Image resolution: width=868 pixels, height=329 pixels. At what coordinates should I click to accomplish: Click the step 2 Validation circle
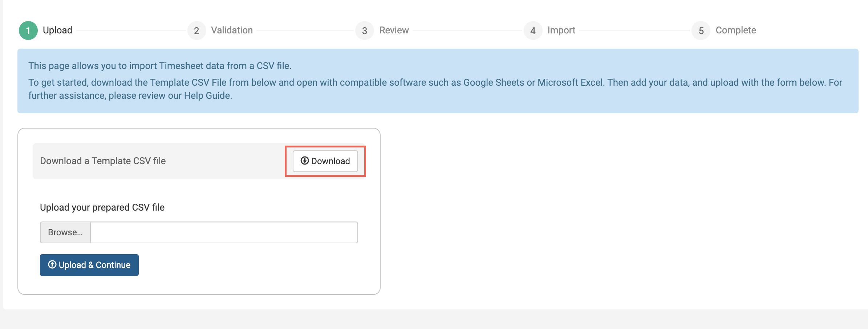196,31
